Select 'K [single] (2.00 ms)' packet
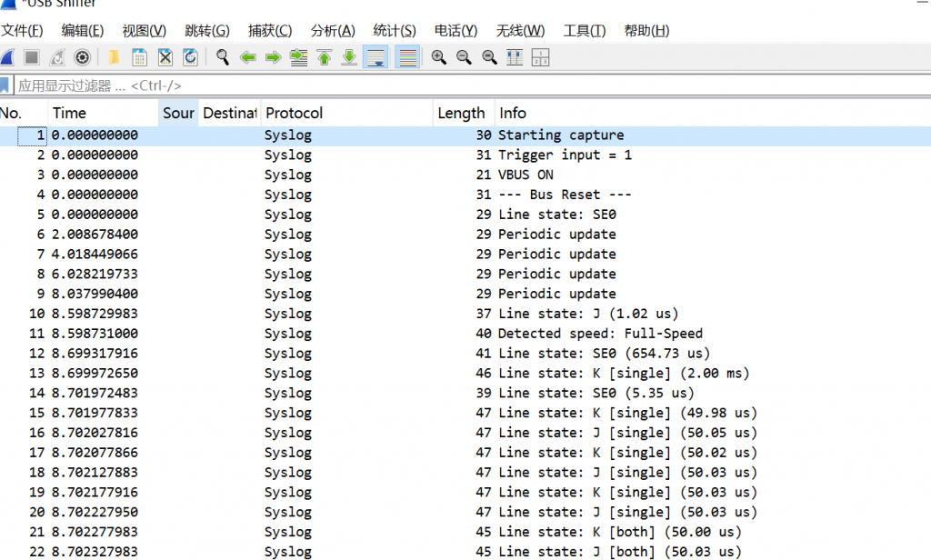The height and width of the screenshot is (560, 931). (465, 374)
